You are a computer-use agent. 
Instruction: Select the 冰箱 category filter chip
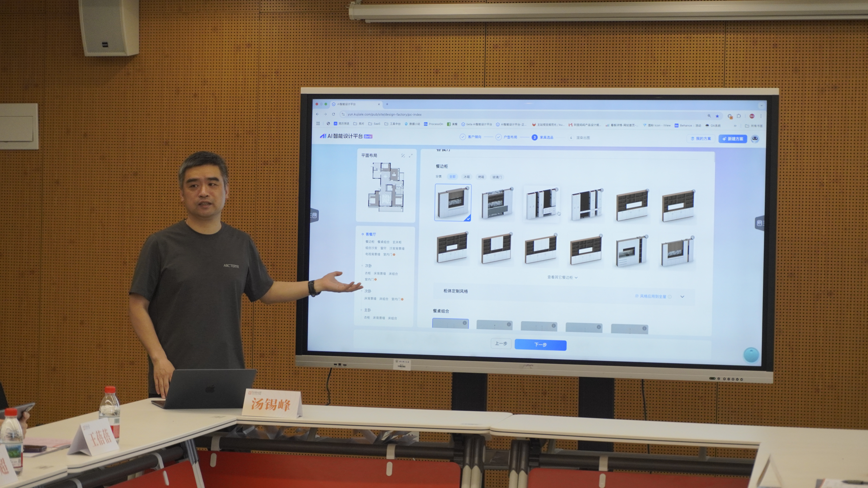(x=466, y=177)
